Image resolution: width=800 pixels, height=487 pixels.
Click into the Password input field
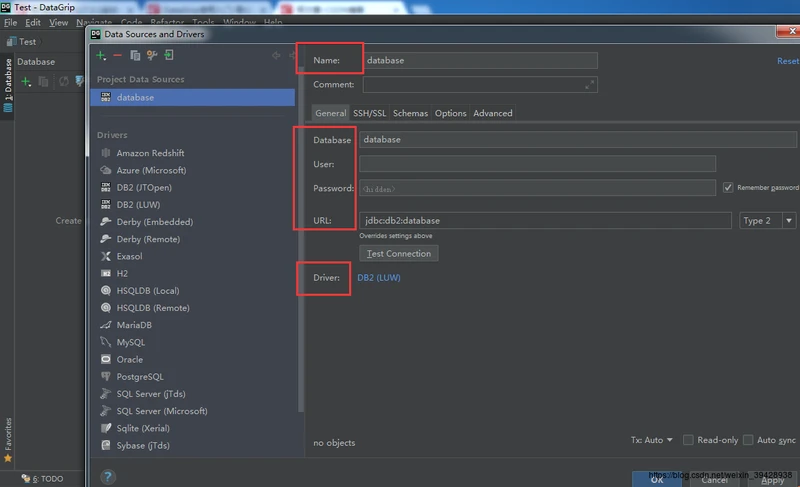(537, 188)
